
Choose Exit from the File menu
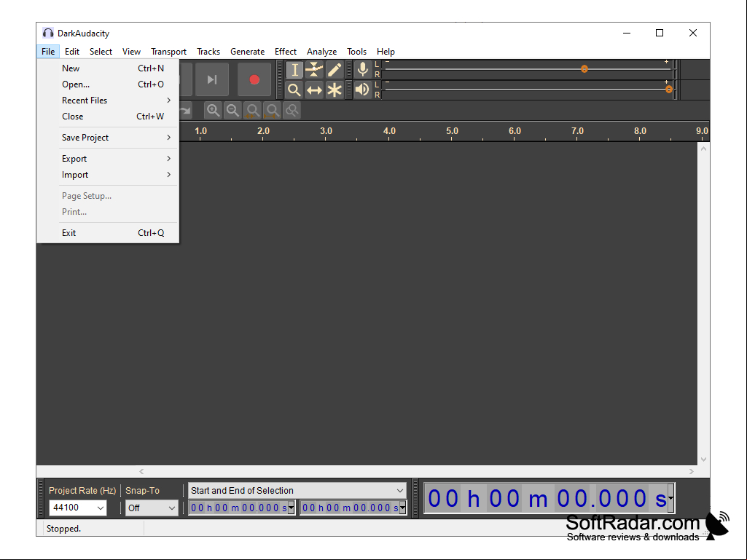click(x=108, y=233)
